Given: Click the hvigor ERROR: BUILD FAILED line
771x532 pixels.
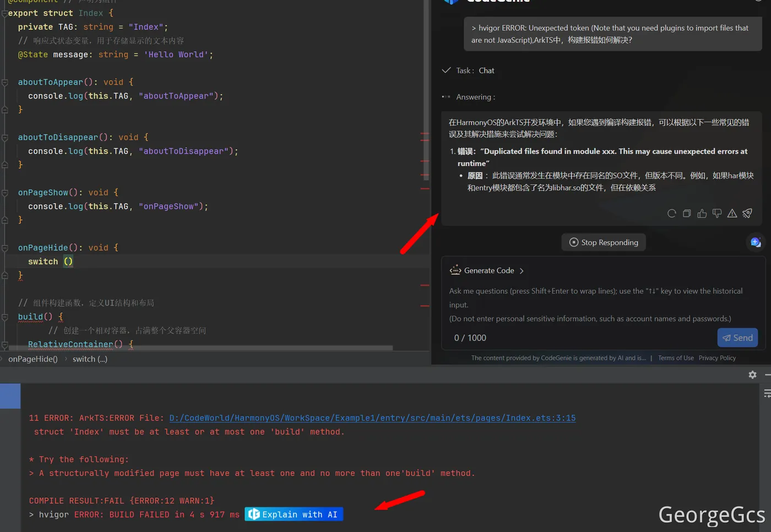Looking at the screenshot, I should 134,514.
